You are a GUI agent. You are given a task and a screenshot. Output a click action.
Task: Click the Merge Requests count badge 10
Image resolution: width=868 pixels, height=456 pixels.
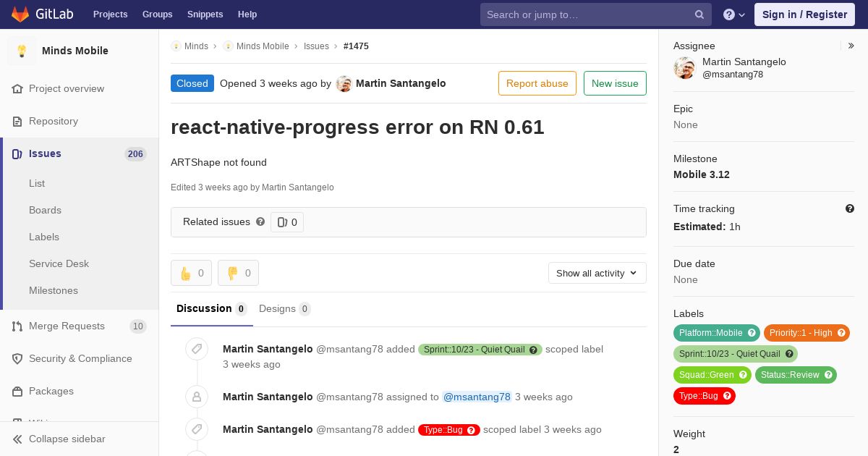tap(137, 326)
